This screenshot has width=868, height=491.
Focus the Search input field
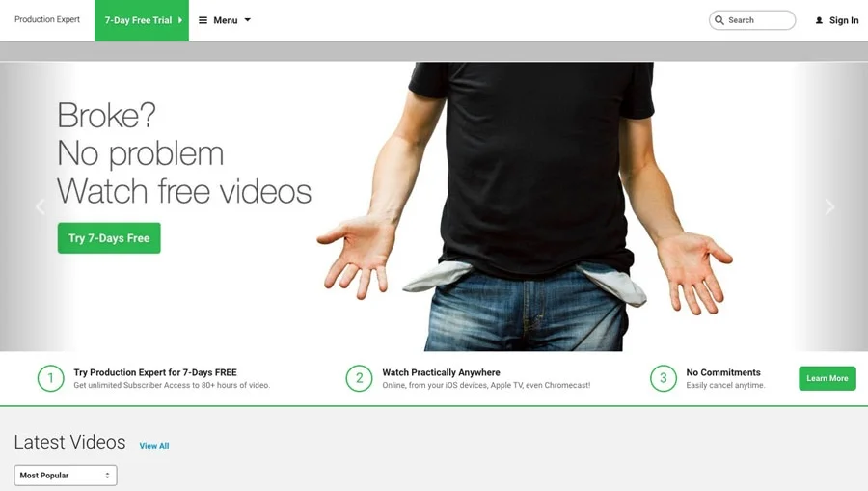(752, 20)
